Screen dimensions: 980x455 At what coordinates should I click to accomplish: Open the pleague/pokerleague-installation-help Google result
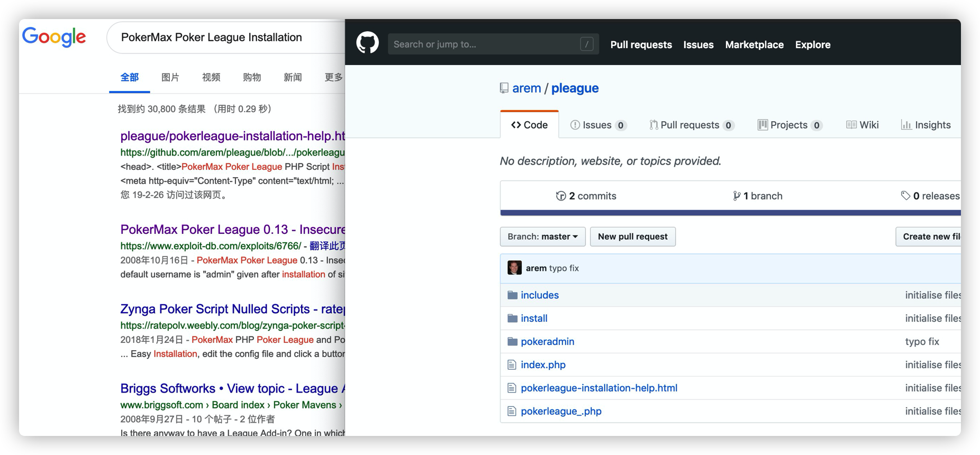pyautogui.click(x=232, y=136)
